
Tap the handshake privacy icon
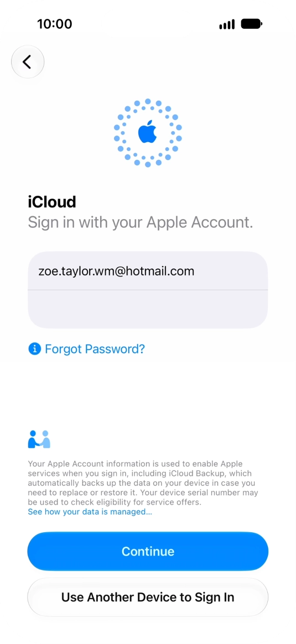(x=39, y=439)
